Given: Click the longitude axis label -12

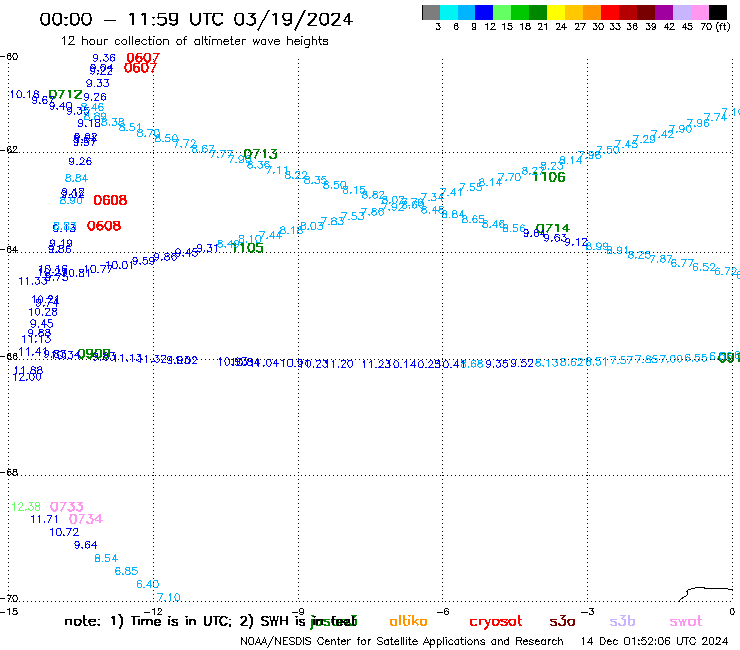Looking at the screenshot, I should click(x=154, y=612).
